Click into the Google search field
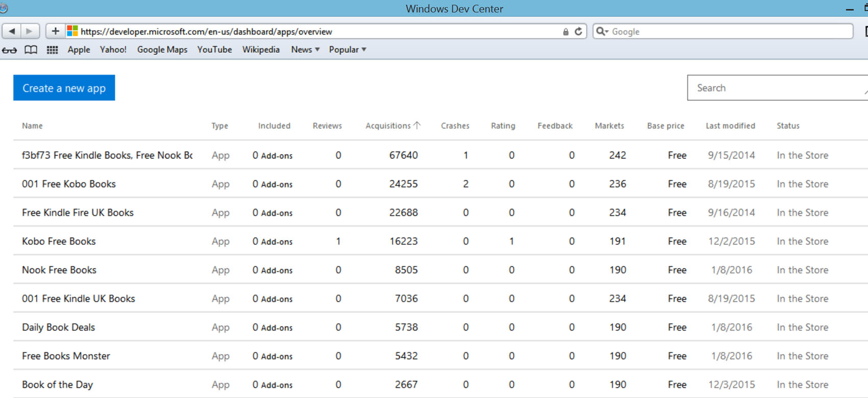868x398 pixels. 722,31
